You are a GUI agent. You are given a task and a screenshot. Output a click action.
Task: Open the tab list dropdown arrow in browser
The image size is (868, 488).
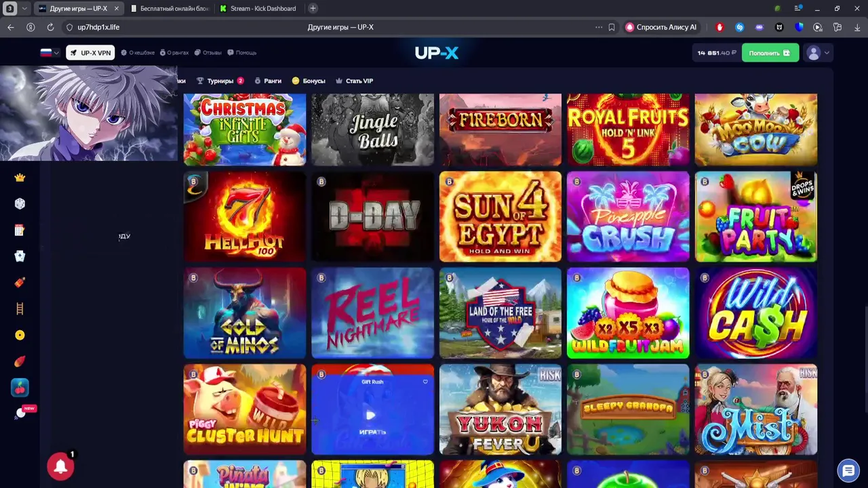(25, 8)
